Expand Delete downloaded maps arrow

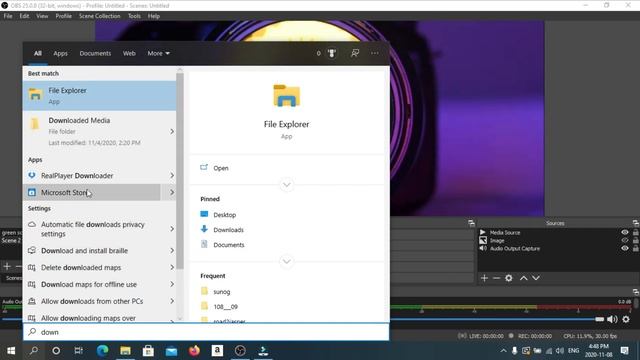[x=172, y=268]
